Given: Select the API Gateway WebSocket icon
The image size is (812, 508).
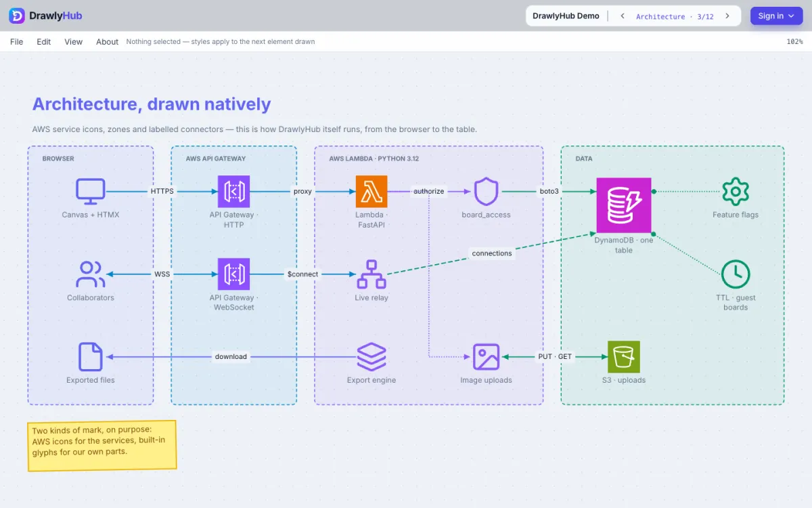Looking at the screenshot, I should (x=233, y=274).
